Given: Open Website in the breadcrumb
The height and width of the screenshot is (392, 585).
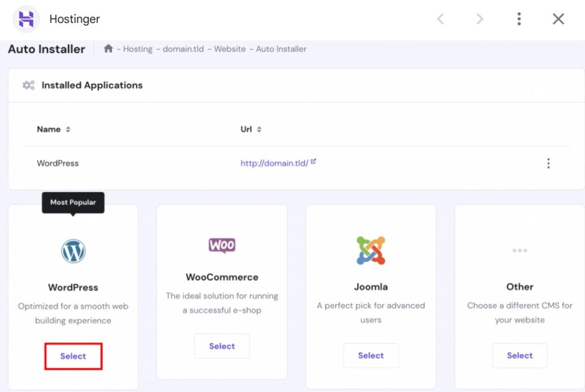Looking at the screenshot, I should coord(230,49).
